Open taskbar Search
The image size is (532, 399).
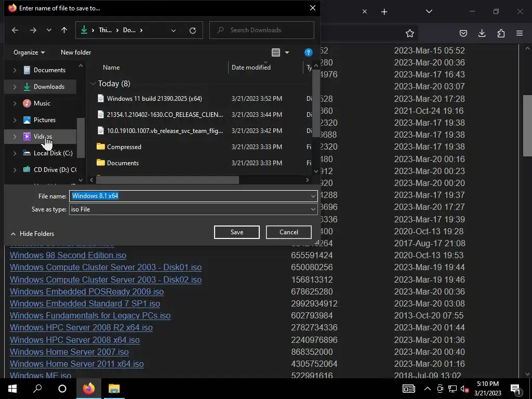coord(37,389)
